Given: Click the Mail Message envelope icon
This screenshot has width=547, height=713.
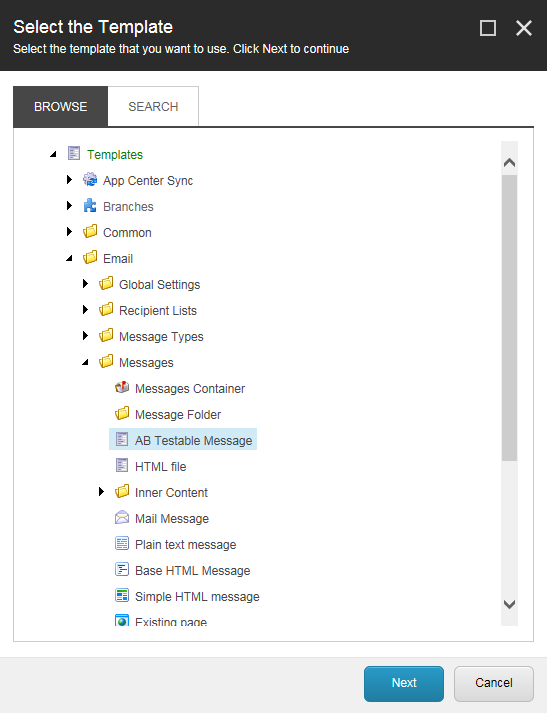Looking at the screenshot, I should click(122, 517).
